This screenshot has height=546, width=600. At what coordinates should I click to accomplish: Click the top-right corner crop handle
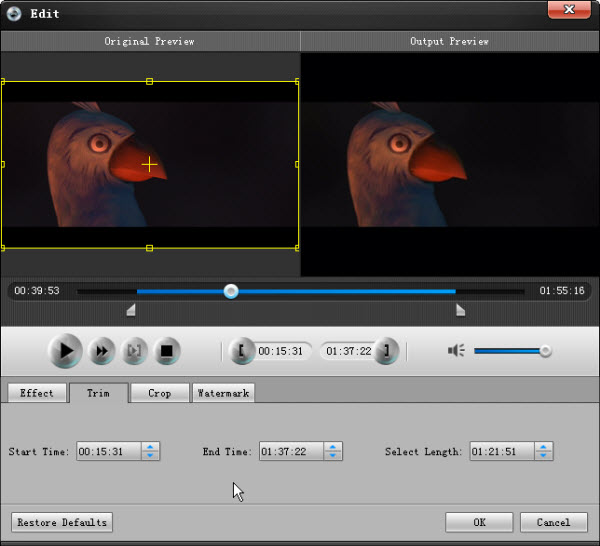point(297,81)
